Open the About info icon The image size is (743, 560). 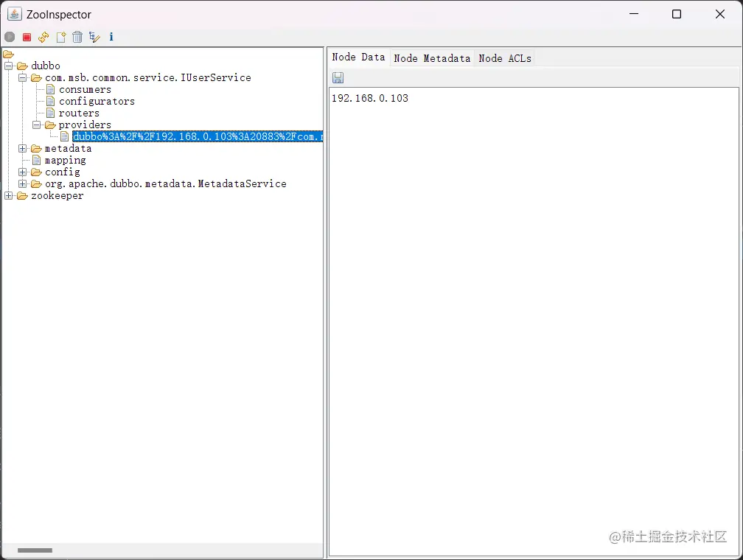click(x=111, y=37)
